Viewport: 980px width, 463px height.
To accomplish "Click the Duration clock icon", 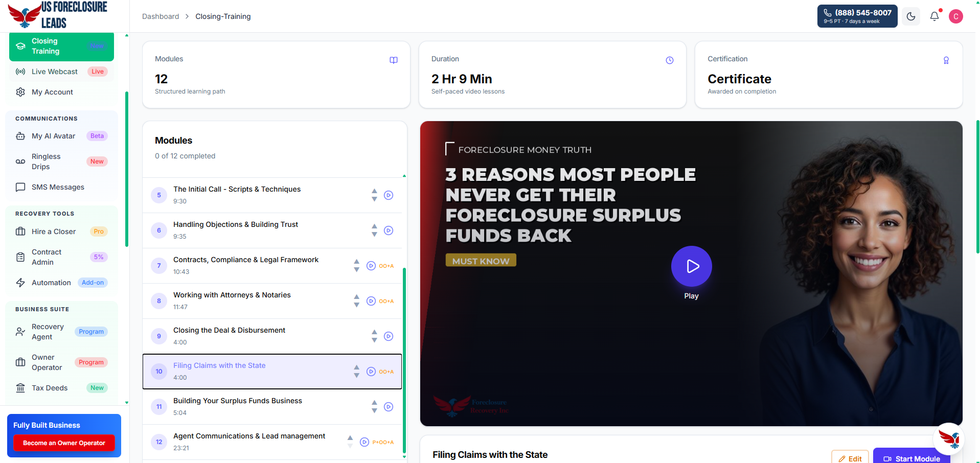I will [x=670, y=60].
